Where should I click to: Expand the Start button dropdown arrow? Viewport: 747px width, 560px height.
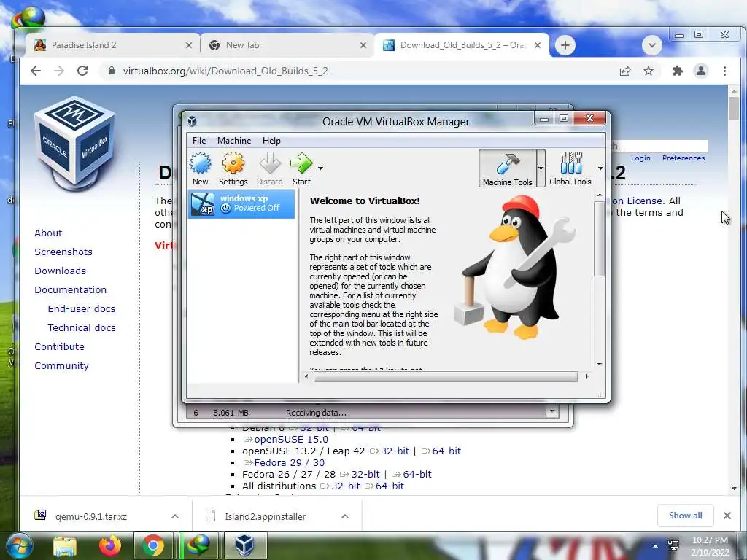321,168
